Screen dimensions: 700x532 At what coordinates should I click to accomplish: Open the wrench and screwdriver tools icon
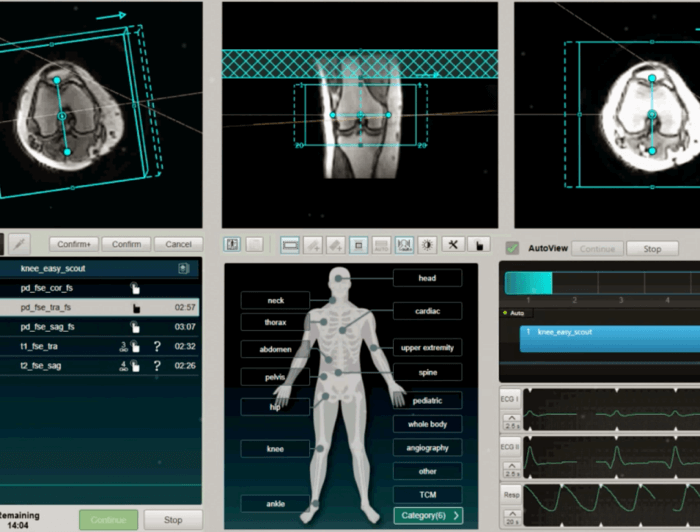(453, 244)
